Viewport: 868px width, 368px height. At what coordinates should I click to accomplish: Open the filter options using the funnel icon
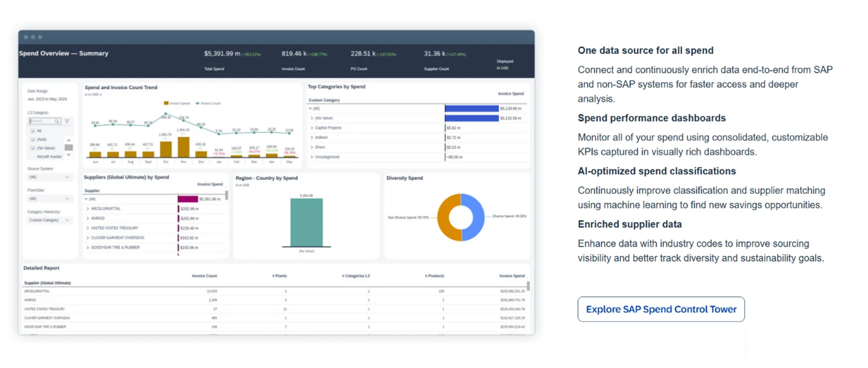pyautogui.click(x=66, y=120)
